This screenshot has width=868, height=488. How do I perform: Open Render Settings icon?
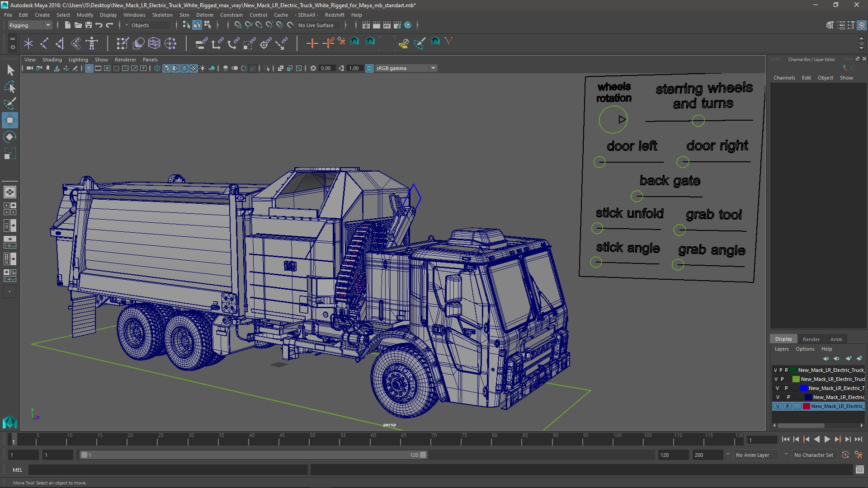(397, 25)
